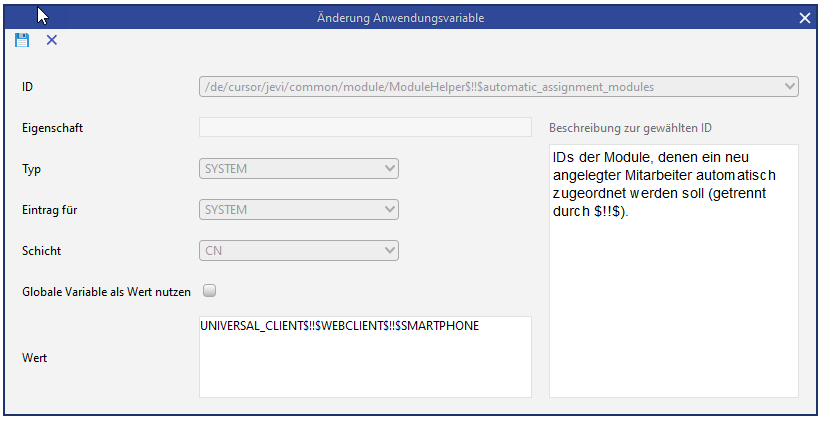Click the "Beschreibung zur gewählten ID" heading
This screenshot has height=424, width=824.
point(629,127)
